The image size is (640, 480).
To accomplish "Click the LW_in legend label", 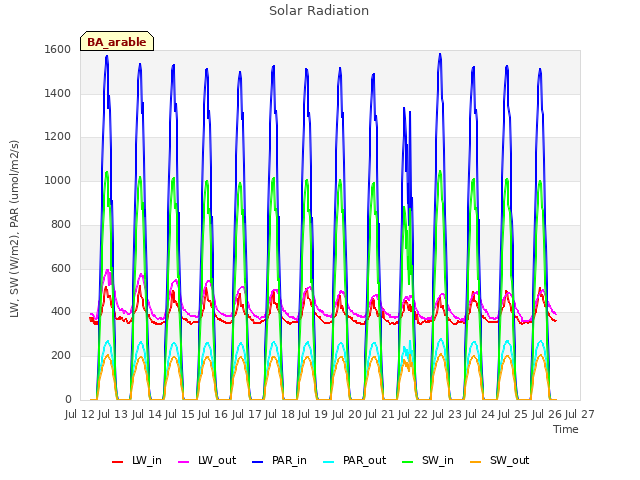I will (147, 460).
